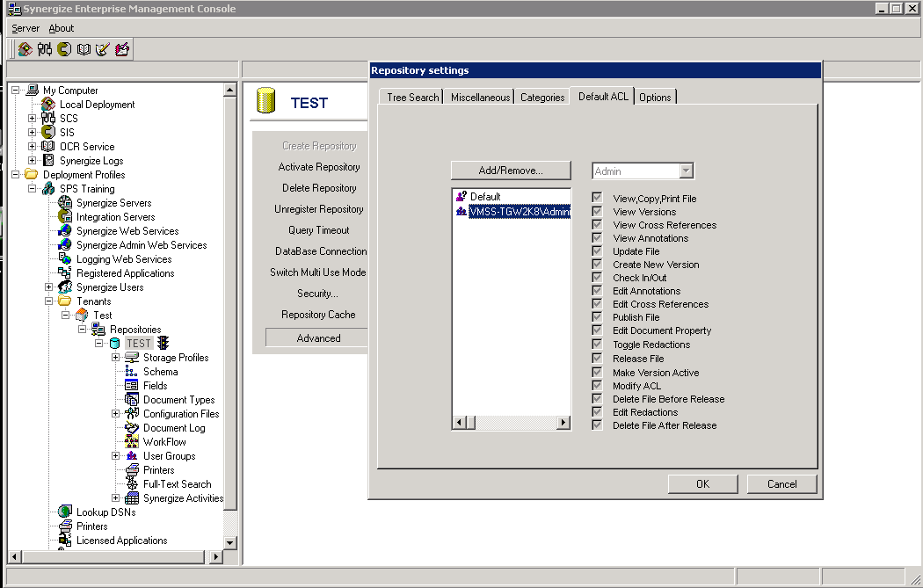Click the fifth toolbar icon with the pencil
Image resolution: width=923 pixels, height=588 pixels.
(103, 49)
